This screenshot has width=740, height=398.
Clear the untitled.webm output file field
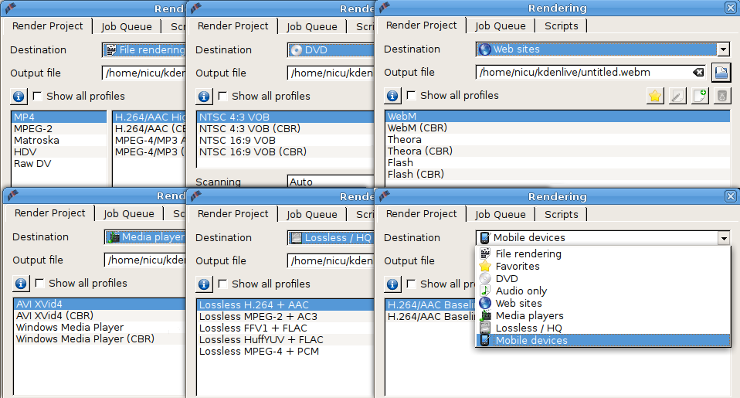[698, 72]
